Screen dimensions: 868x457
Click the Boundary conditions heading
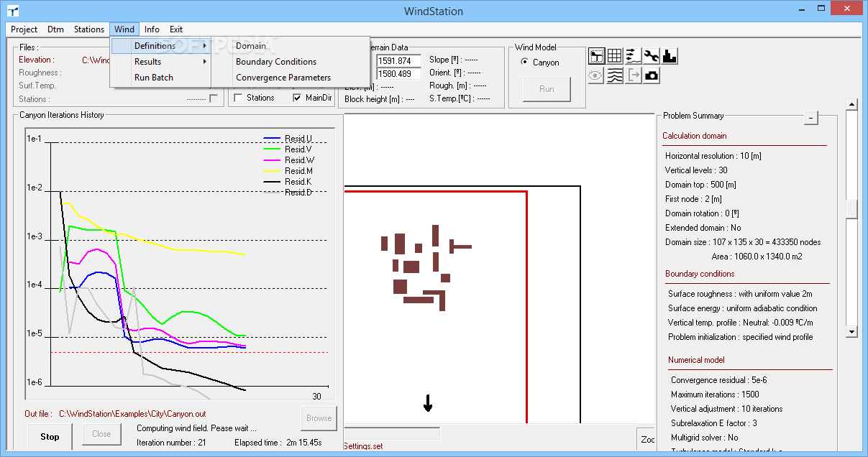(700, 274)
